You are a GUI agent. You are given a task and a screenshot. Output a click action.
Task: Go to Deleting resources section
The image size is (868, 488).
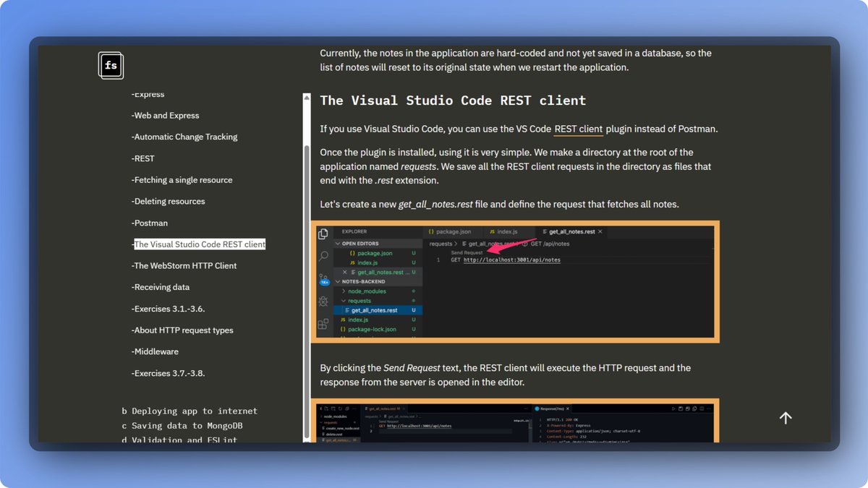pyautogui.click(x=169, y=201)
